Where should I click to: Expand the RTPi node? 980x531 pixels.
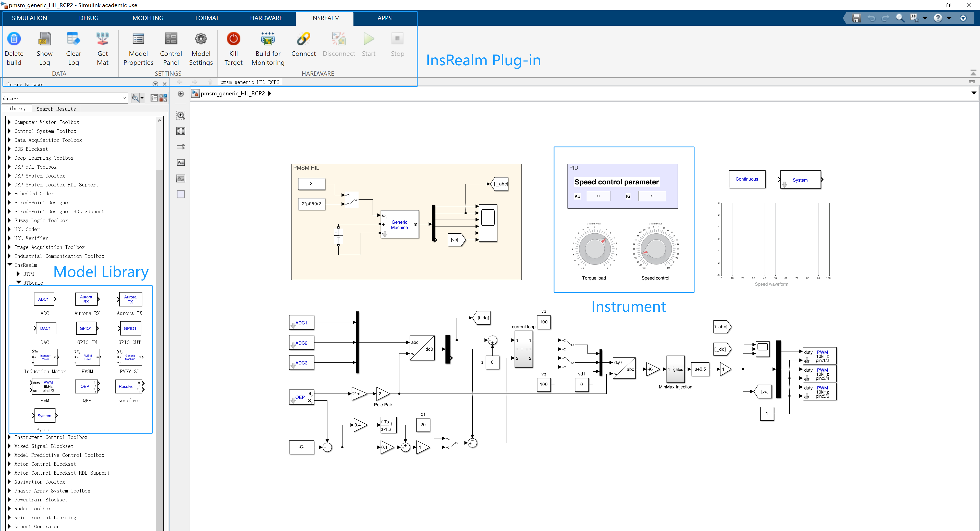[x=18, y=274]
